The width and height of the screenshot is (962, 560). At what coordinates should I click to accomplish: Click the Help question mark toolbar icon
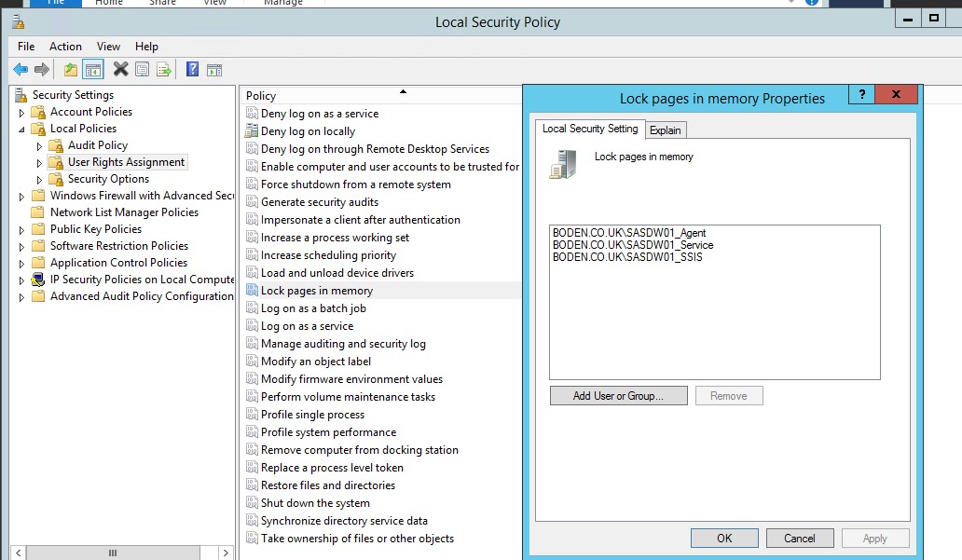193,69
